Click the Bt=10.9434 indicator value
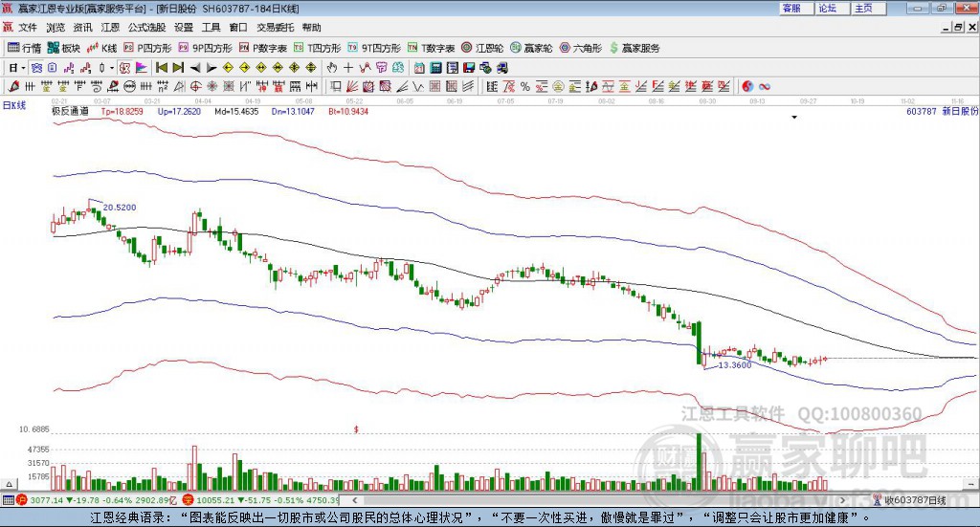The image size is (980, 527). [x=348, y=111]
